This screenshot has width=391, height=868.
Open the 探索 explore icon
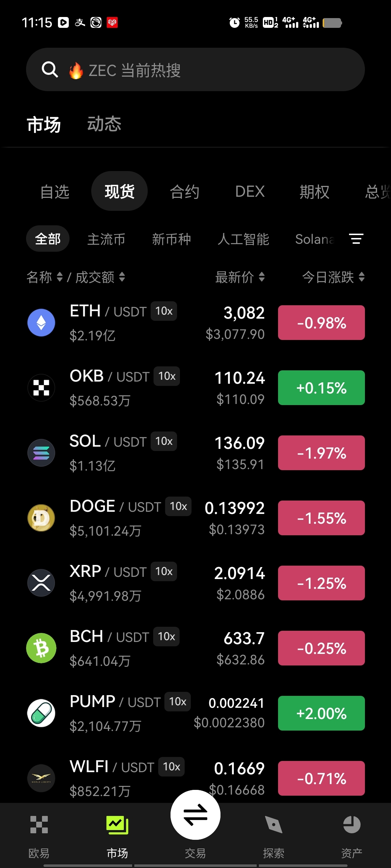274,825
